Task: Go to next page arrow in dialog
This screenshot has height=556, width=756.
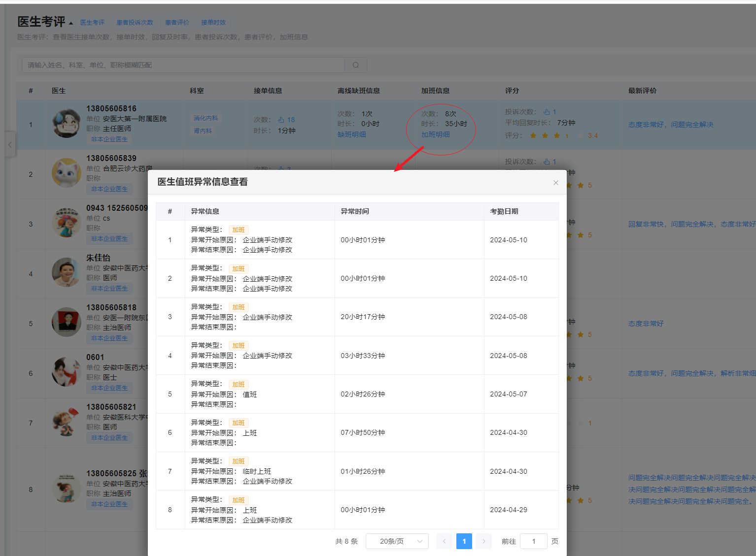Action: click(x=484, y=541)
